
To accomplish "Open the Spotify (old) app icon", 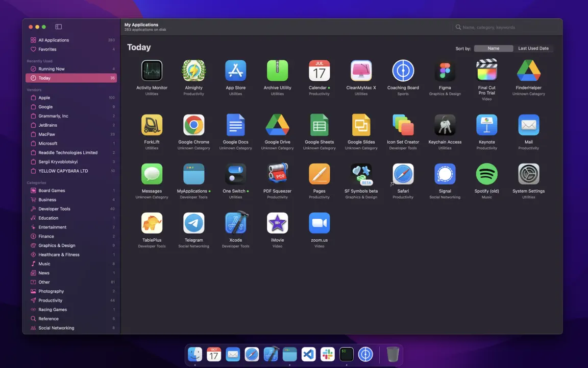I will tap(487, 174).
